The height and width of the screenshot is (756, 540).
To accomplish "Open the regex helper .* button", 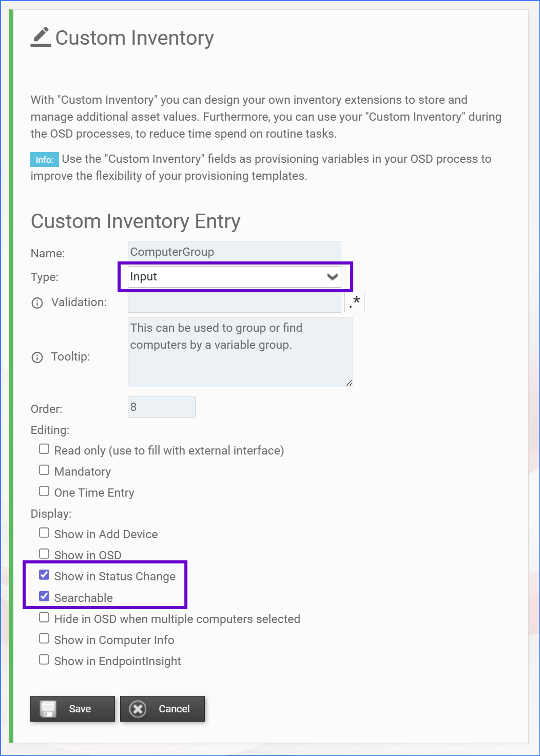I will (354, 302).
